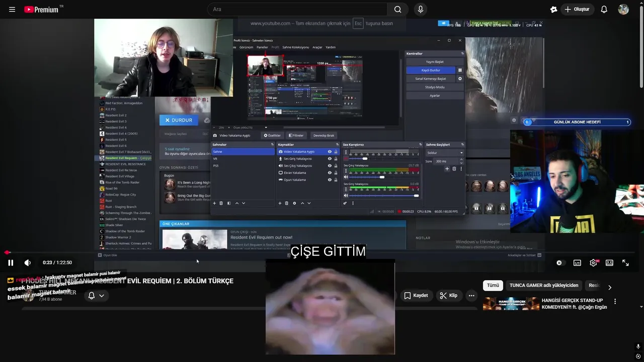The width and height of the screenshot is (644, 362).
Task: Hide Ses Giriş Yakalayıcısı source eye
Action: coord(330,158)
